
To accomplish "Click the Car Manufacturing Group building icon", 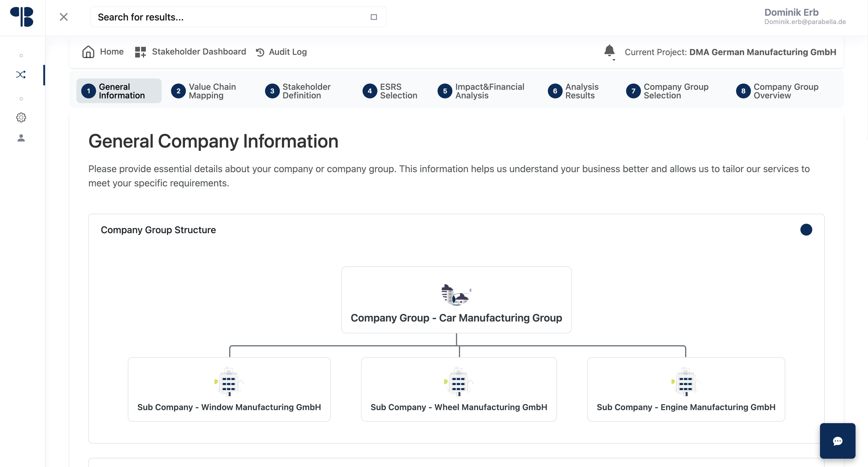I will (x=456, y=295).
